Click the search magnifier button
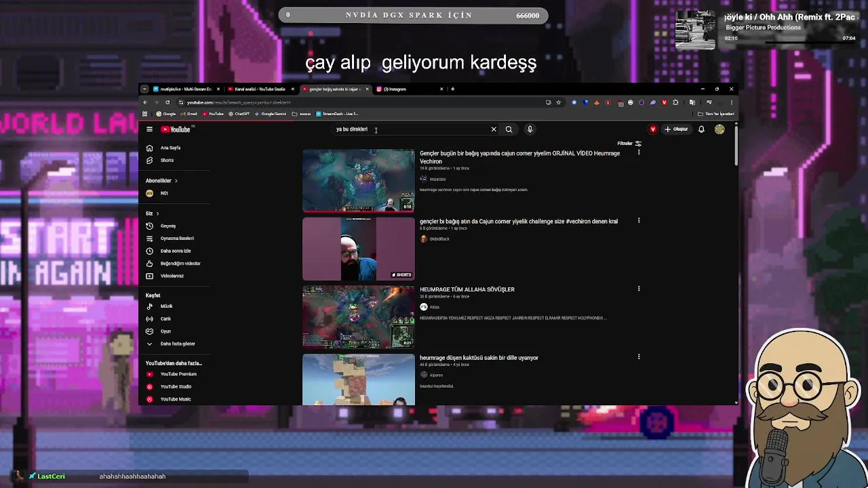 (x=509, y=129)
